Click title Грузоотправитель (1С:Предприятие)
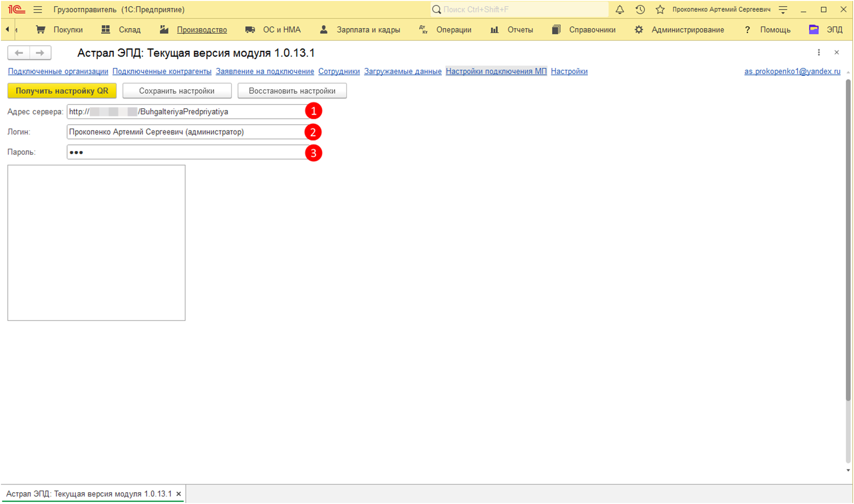This screenshot has height=504, width=854. [x=119, y=9]
